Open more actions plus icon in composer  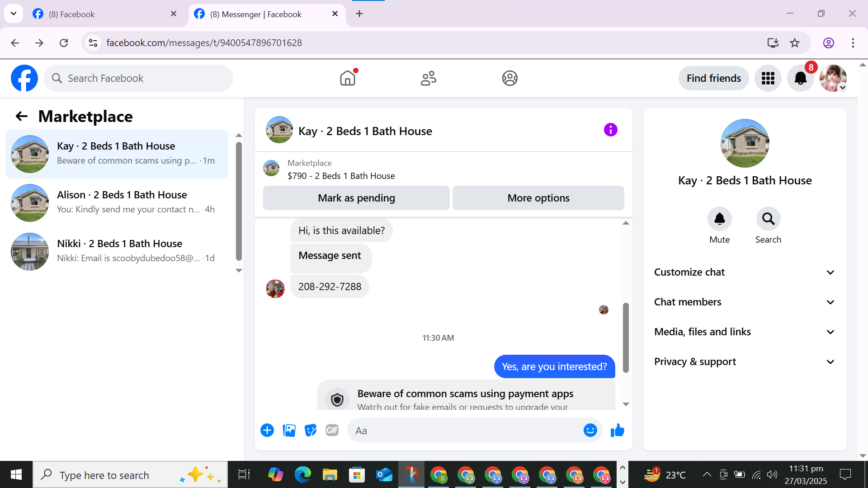(x=267, y=430)
